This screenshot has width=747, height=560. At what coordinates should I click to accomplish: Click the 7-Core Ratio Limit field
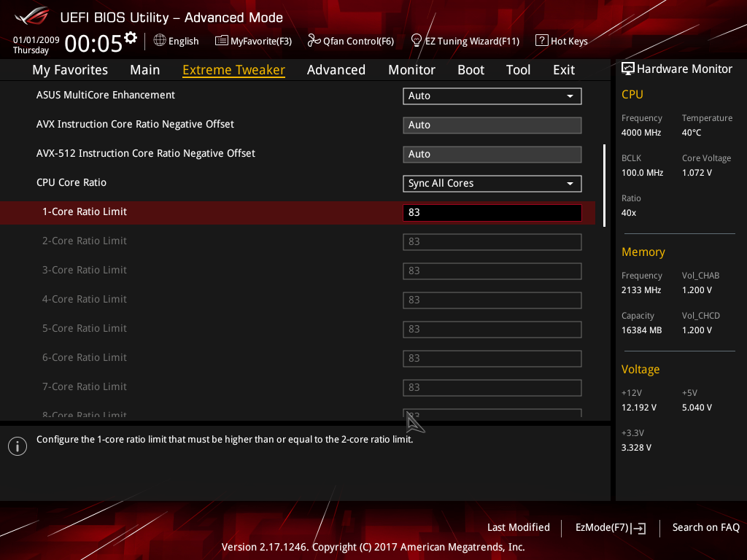click(x=492, y=388)
